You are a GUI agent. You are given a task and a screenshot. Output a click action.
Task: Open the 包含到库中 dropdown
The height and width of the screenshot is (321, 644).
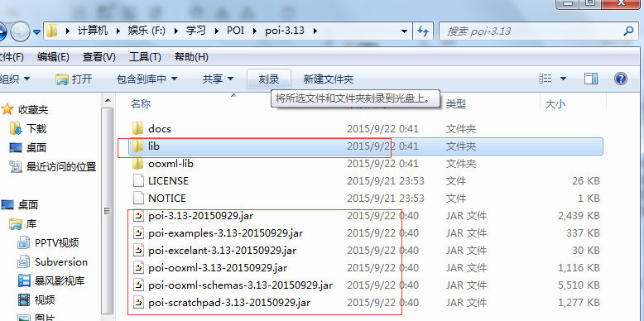coord(147,79)
